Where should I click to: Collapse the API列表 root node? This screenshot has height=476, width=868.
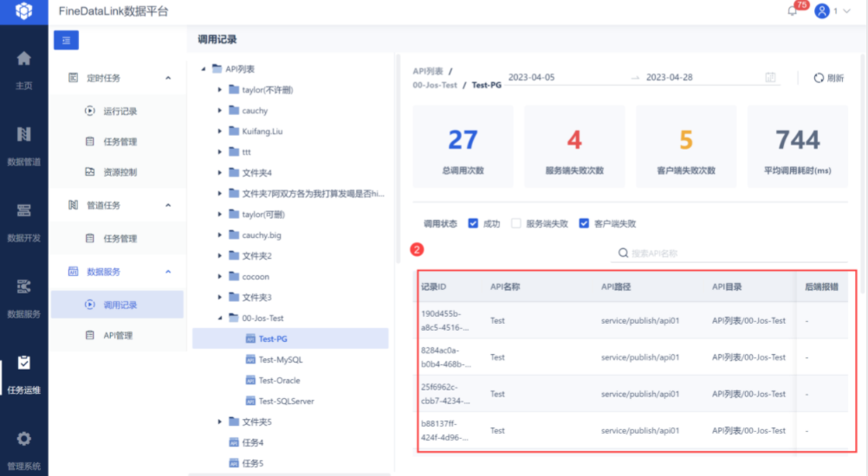[x=204, y=69]
